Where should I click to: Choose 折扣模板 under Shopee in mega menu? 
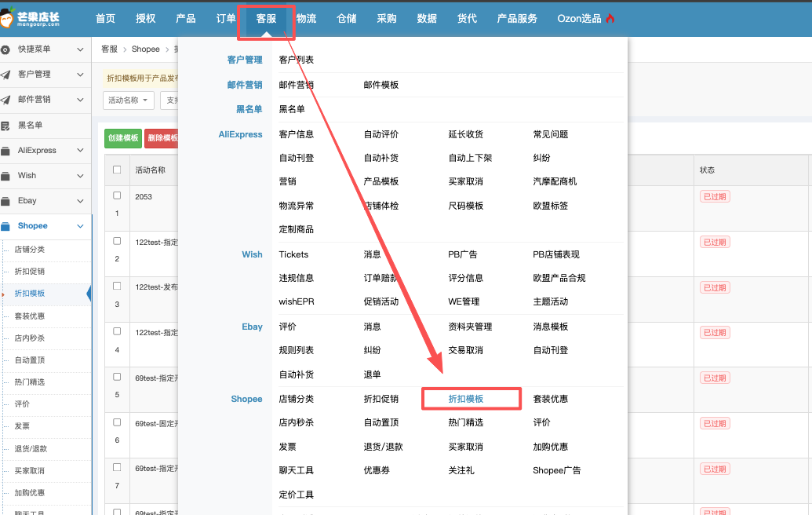[466, 399]
